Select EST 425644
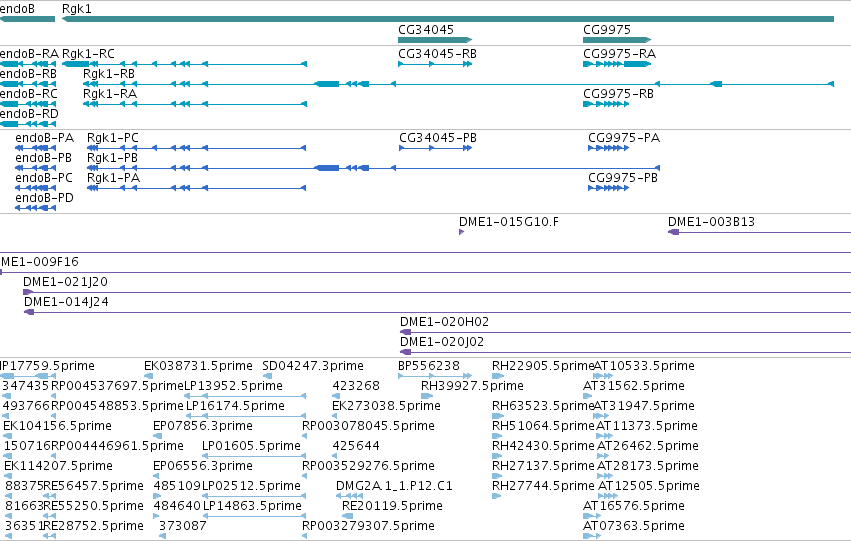 tap(356, 447)
